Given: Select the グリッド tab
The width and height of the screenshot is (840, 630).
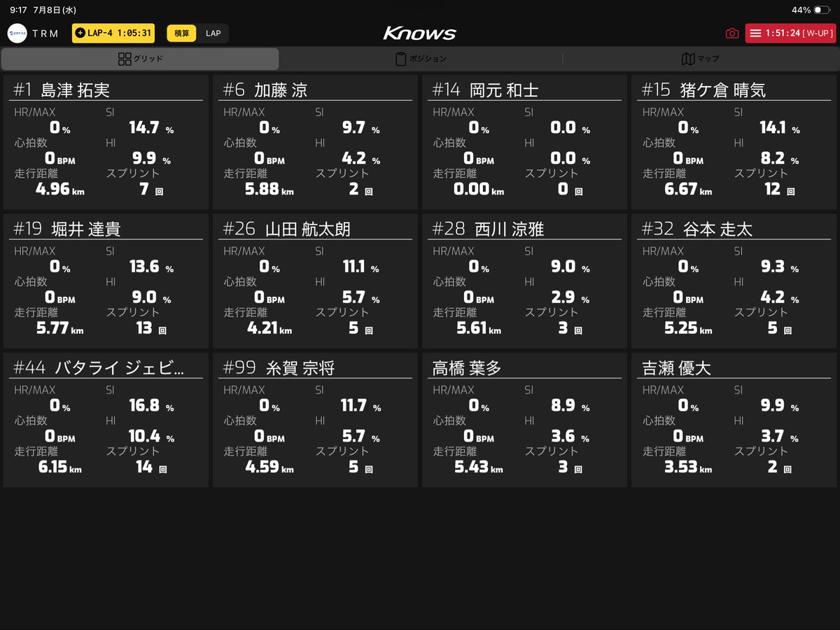Looking at the screenshot, I should [140, 59].
